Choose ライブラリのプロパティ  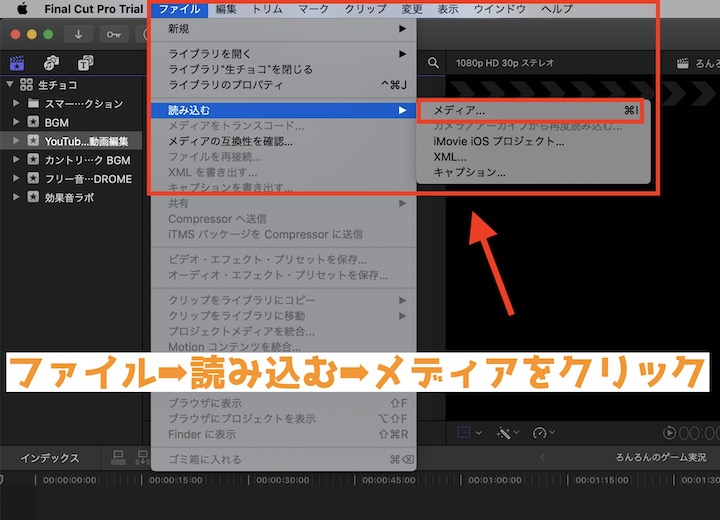pos(284,85)
